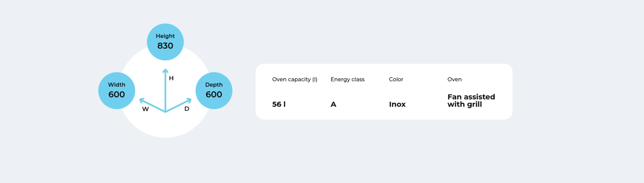Click the 600 depth number
Screen dimensions: 644x183
tap(214, 94)
